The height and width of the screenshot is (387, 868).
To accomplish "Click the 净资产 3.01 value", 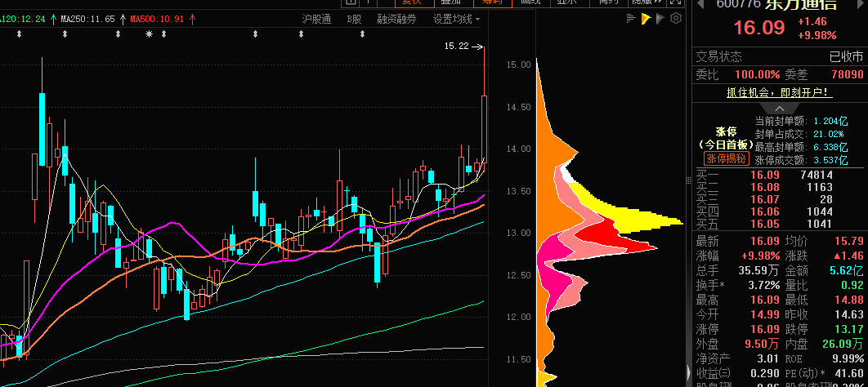I will [x=769, y=358].
